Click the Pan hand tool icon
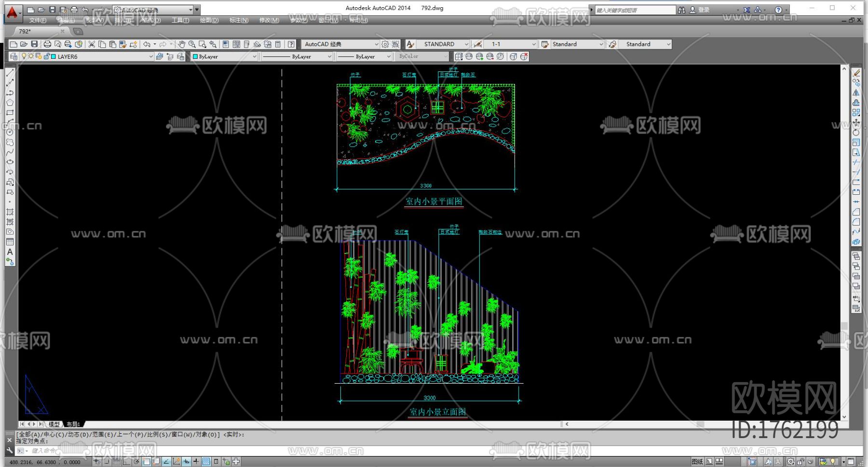Screen dimensions: 868x467 (181, 44)
